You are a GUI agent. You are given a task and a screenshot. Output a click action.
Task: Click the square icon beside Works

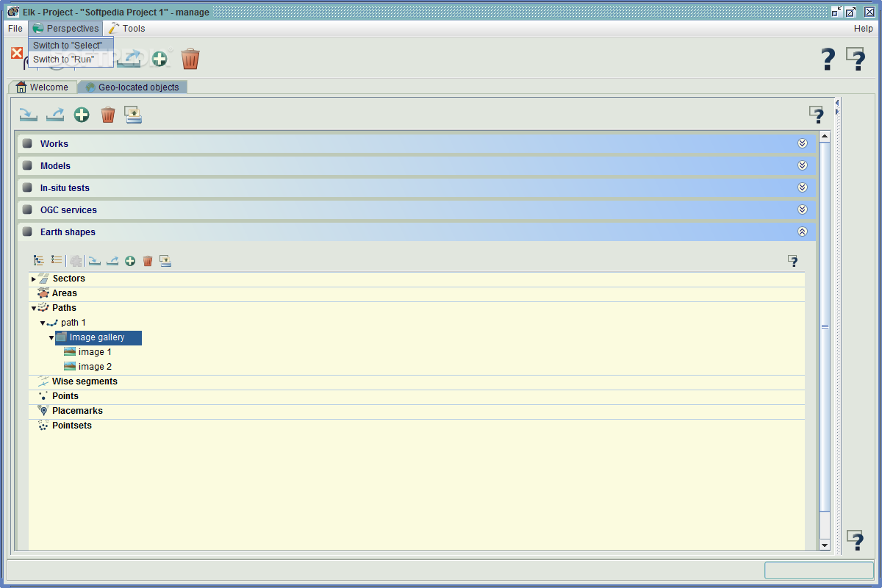(x=27, y=143)
